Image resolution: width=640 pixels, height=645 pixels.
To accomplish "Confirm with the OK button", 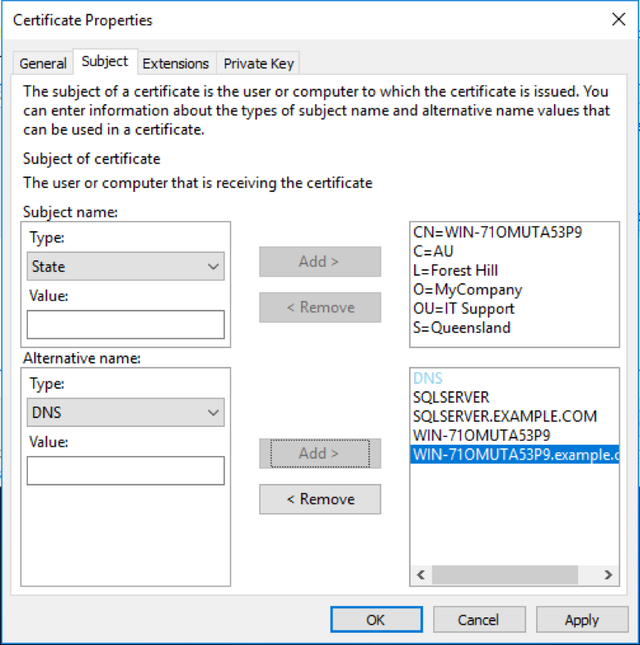I will point(376,619).
